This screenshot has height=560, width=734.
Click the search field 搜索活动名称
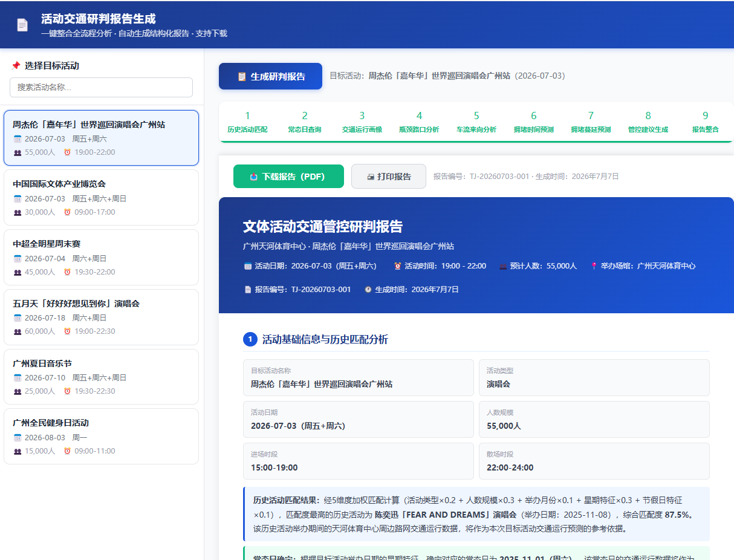pos(101,87)
